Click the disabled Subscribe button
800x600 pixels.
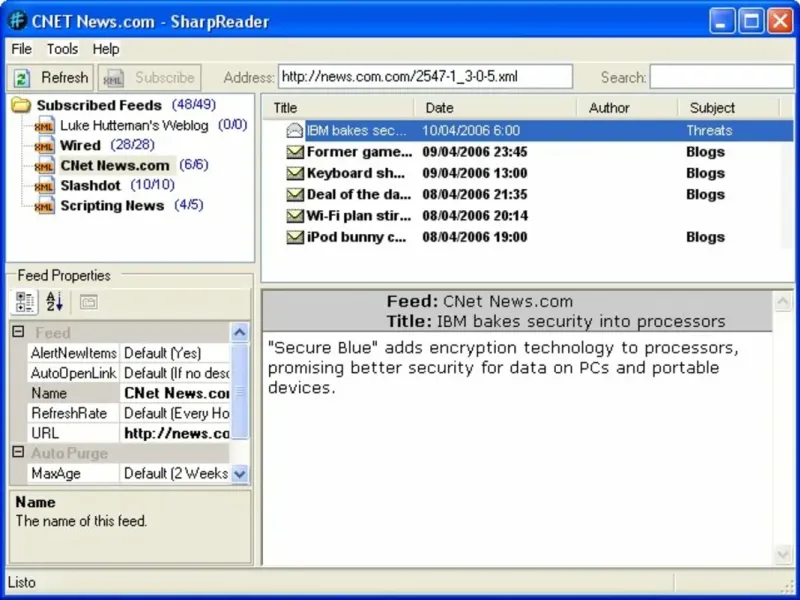pos(149,78)
